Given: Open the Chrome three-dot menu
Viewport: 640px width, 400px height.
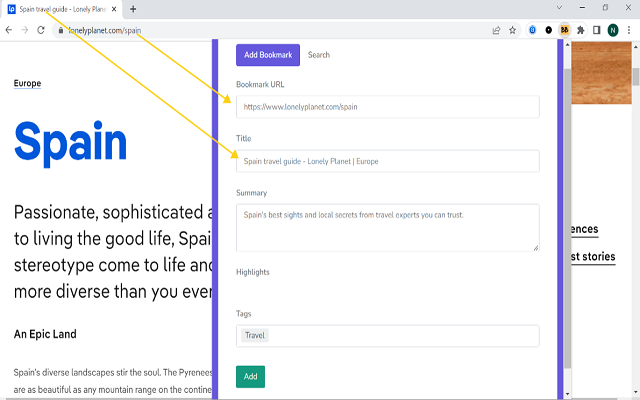Looking at the screenshot, I should [629, 30].
